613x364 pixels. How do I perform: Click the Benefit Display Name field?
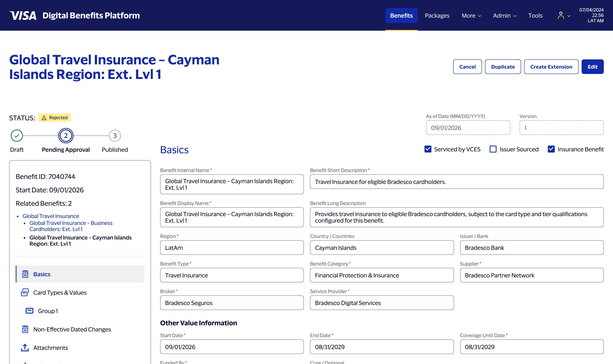coord(232,217)
